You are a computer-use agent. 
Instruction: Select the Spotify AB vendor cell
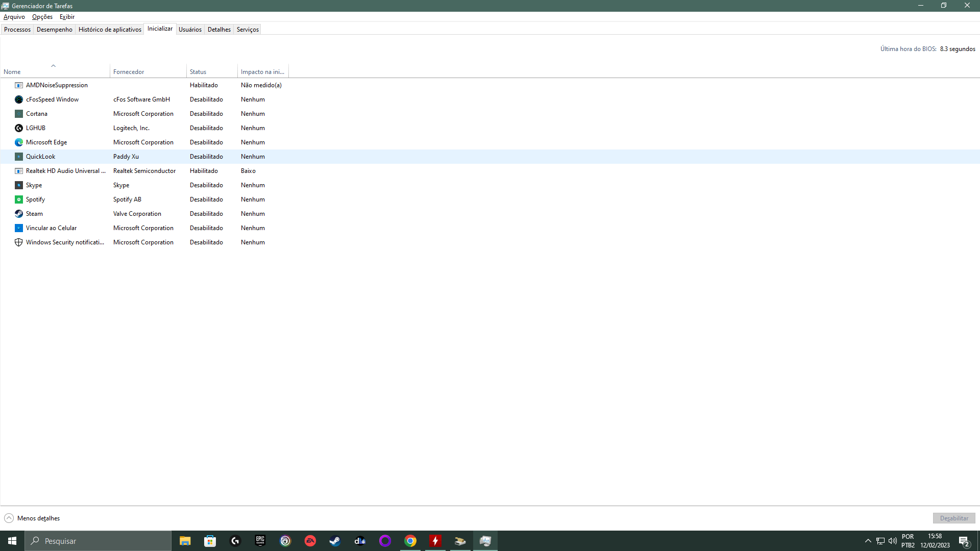(x=127, y=199)
